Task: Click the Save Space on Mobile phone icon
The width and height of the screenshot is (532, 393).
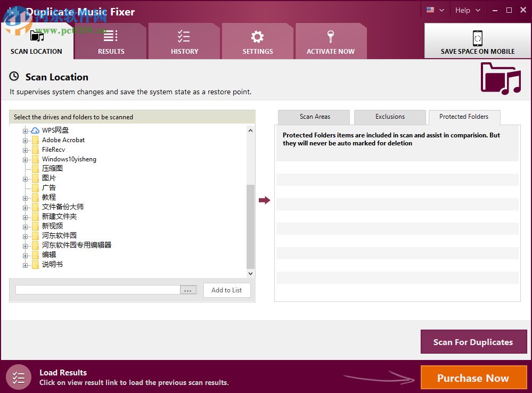Action: click(477, 38)
